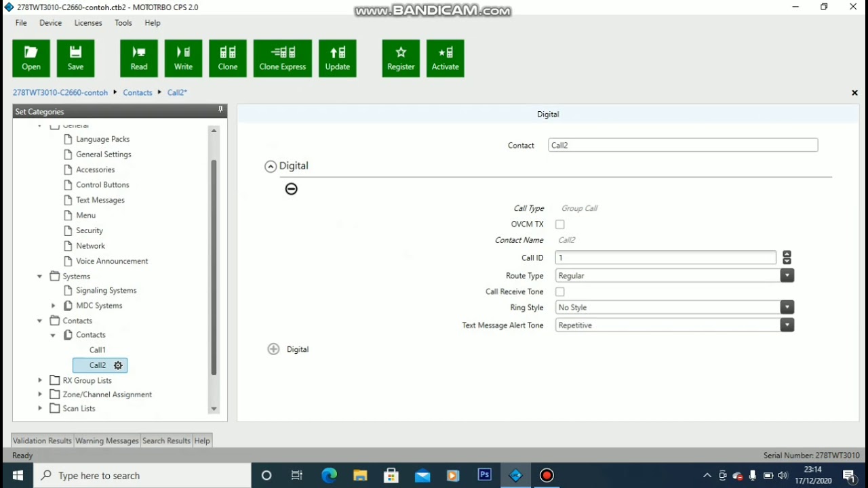Launch Microsoft Edge from taskbar

(x=329, y=475)
